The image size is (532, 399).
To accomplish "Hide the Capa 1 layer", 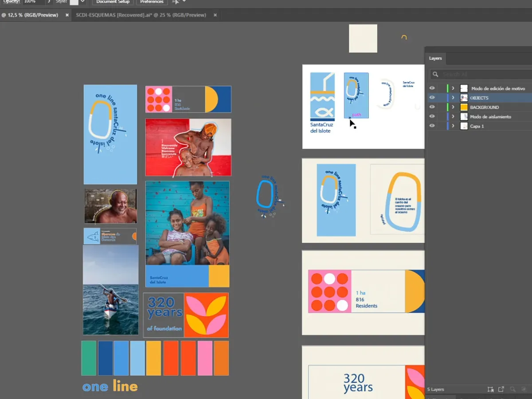I will click(x=432, y=126).
